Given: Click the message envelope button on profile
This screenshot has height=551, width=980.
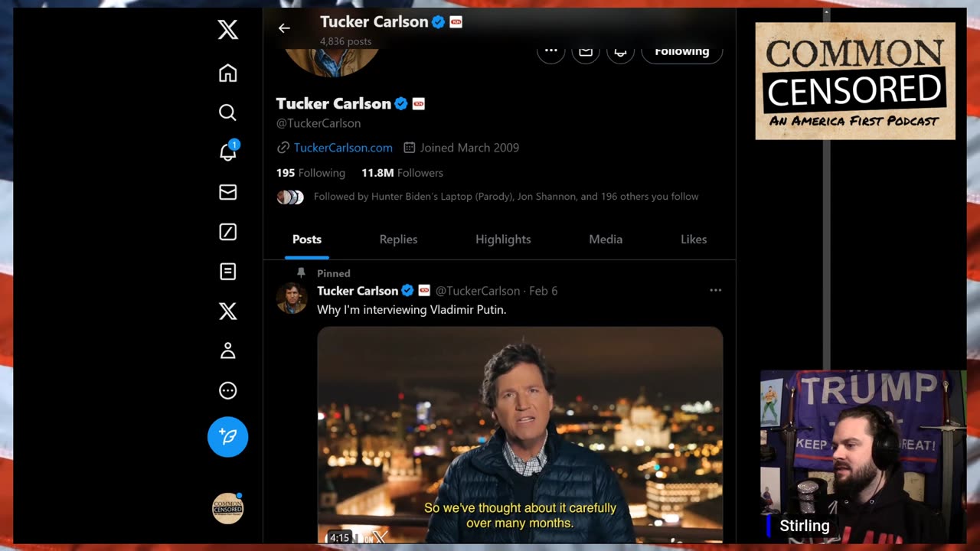Looking at the screenshot, I should tap(586, 51).
